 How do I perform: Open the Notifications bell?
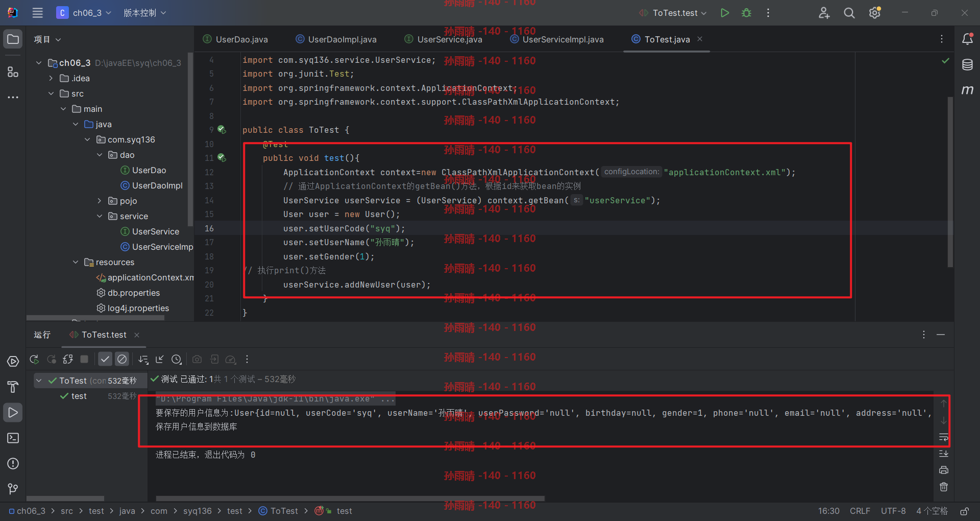967,39
